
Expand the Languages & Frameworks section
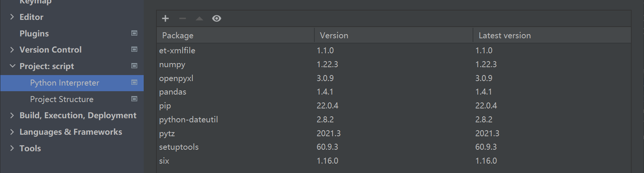(12, 132)
